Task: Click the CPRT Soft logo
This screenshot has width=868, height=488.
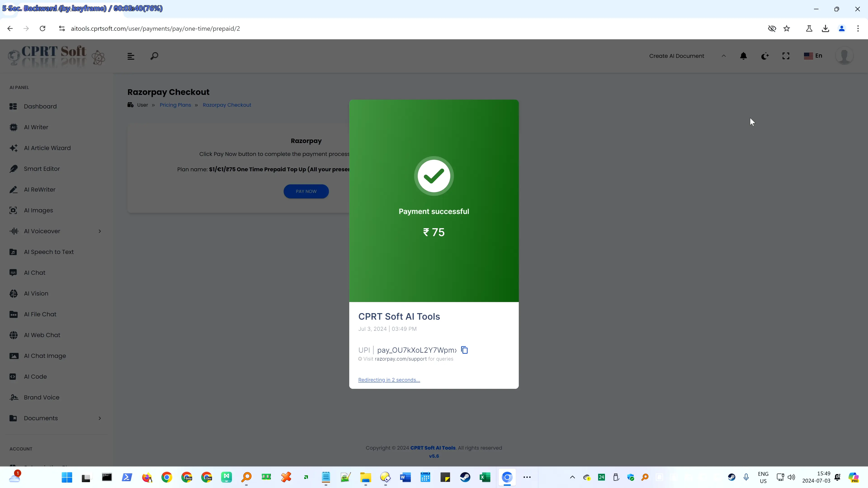Action: coord(57,56)
